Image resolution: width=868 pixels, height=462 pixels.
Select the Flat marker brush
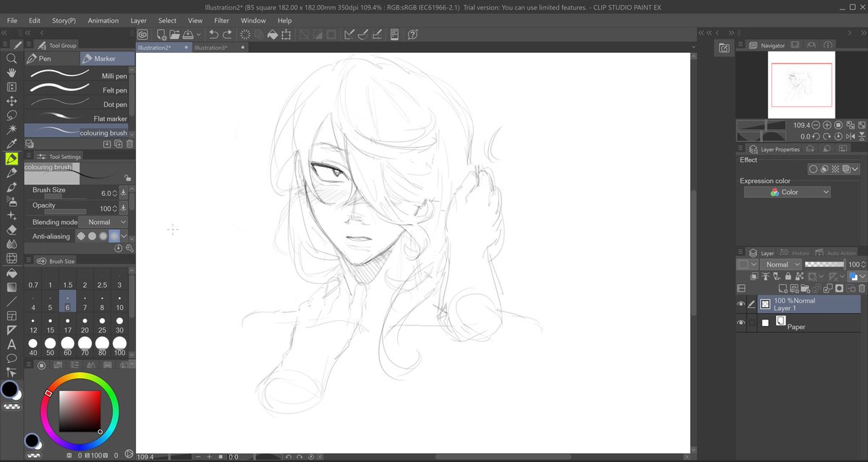pos(80,119)
